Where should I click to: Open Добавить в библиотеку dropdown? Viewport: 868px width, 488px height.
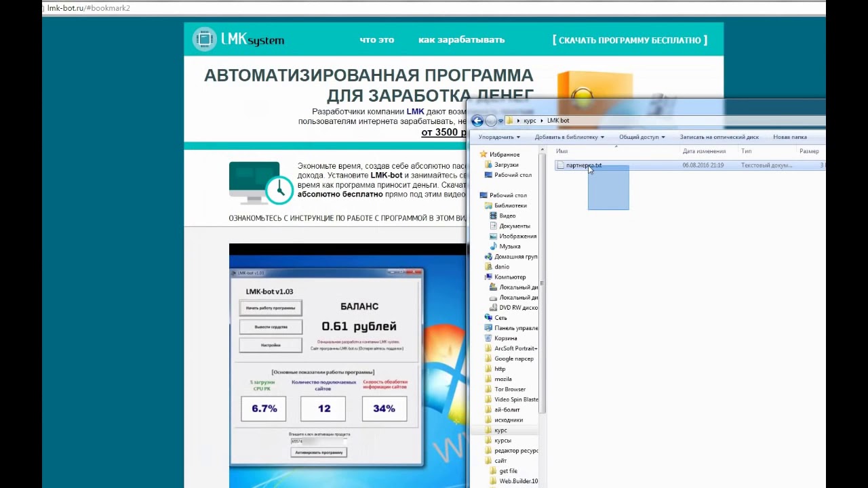point(569,137)
